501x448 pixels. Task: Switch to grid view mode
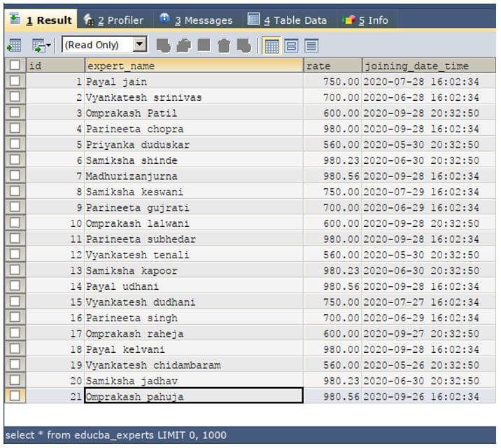tap(271, 45)
